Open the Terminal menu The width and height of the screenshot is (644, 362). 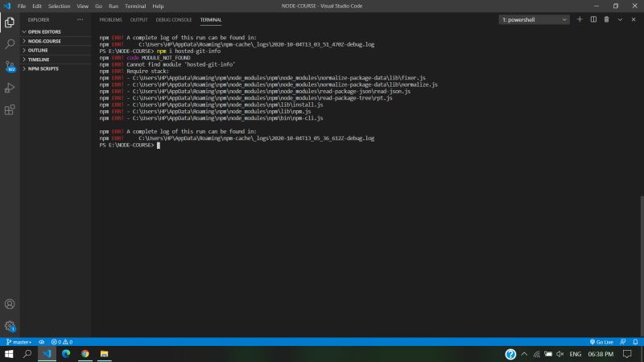click(135, 6)
